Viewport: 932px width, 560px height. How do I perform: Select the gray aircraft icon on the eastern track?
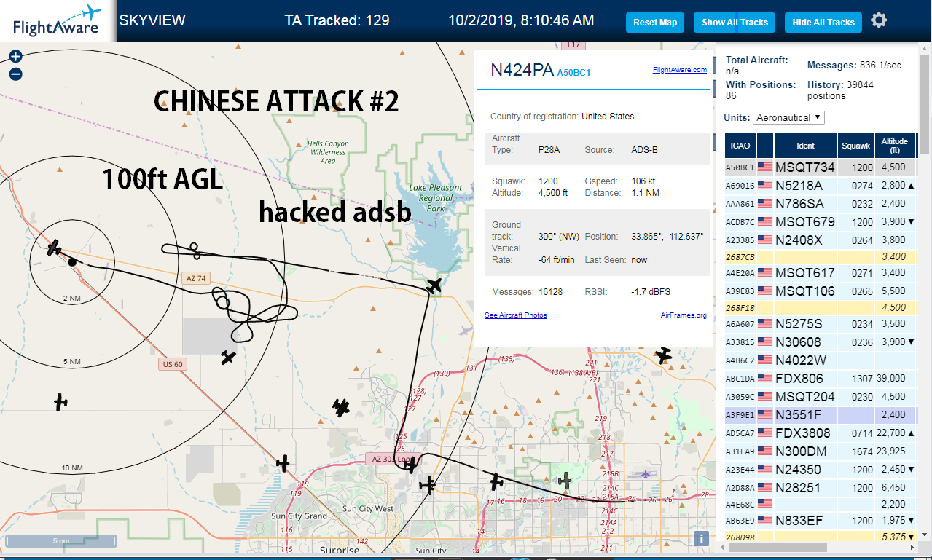pyautogui.click(x=565, y=480)
